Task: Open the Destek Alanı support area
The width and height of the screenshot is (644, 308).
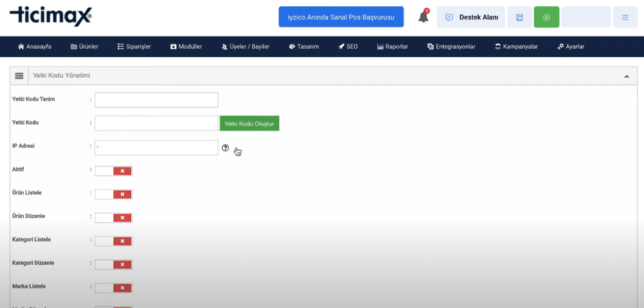Action: [471, 17]
